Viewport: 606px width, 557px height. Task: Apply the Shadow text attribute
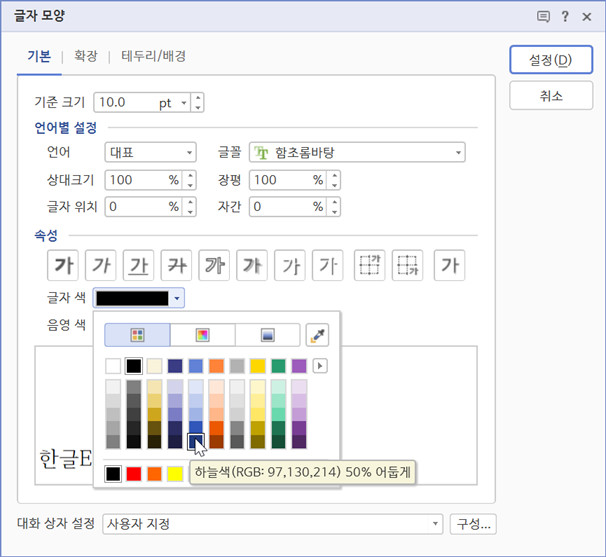[x=252, y=265]
